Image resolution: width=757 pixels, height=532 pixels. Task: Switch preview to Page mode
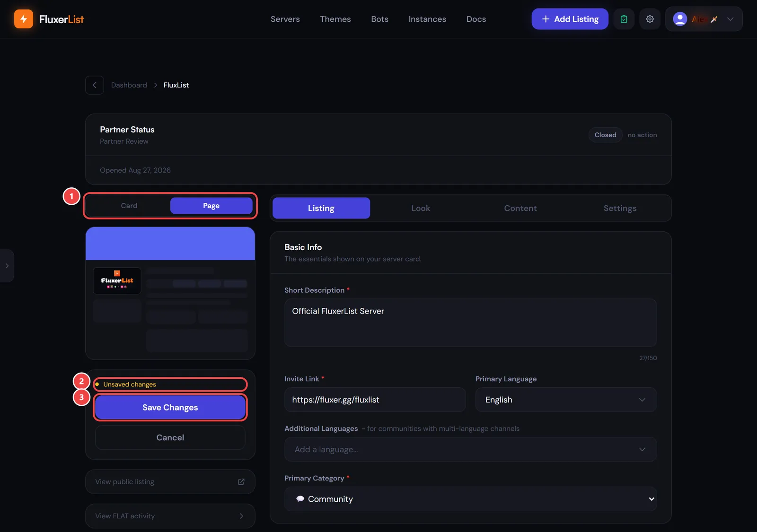click(211, 206)
